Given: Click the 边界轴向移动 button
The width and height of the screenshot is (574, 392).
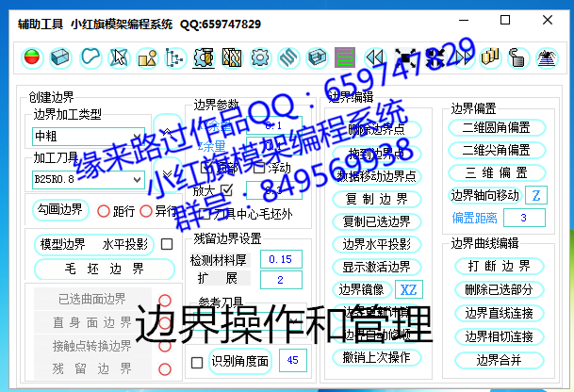Looking at the screenshot, I should 484,195.
